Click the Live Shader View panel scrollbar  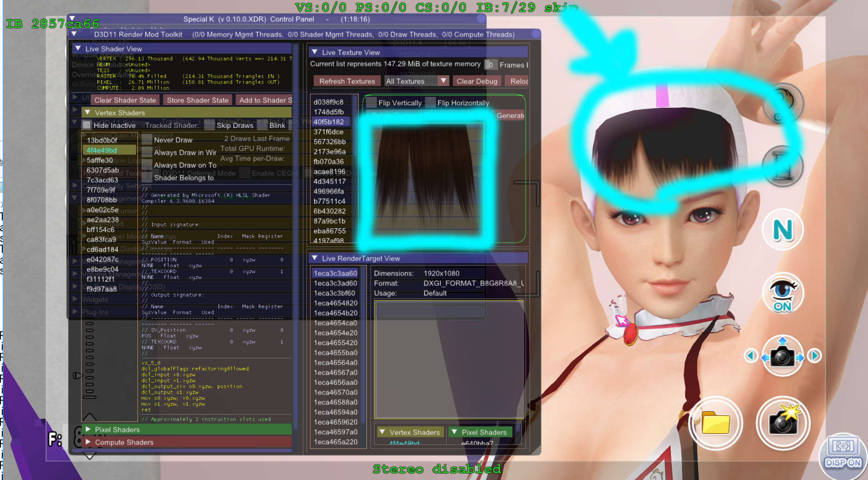296,238
